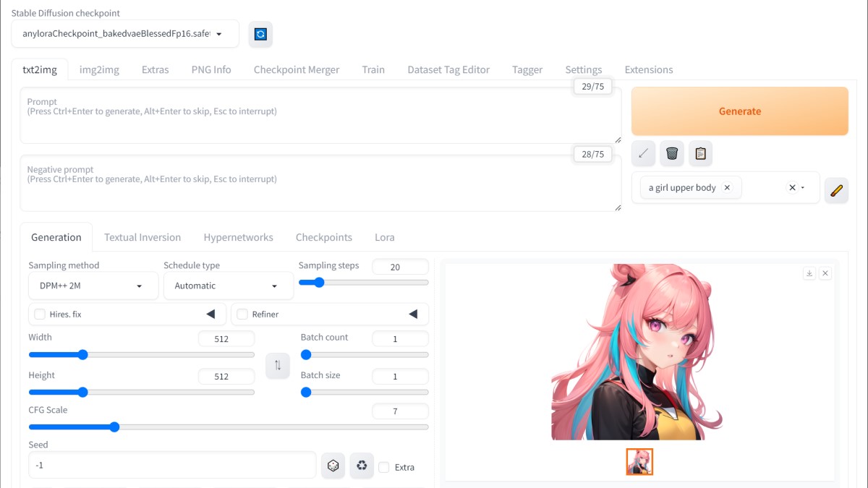Screen dimensions: 868x488
Task: Enable the Hires. fix checkbox
Action: click(x=40, y=314)
